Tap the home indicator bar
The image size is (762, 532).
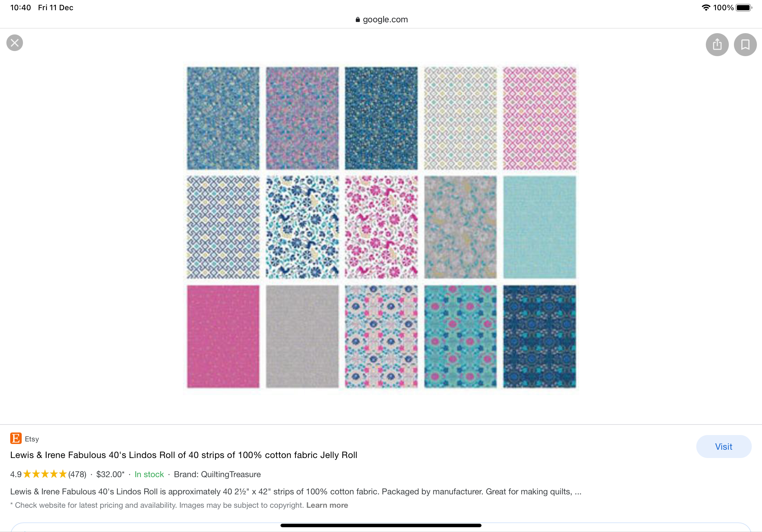(381, 525)
